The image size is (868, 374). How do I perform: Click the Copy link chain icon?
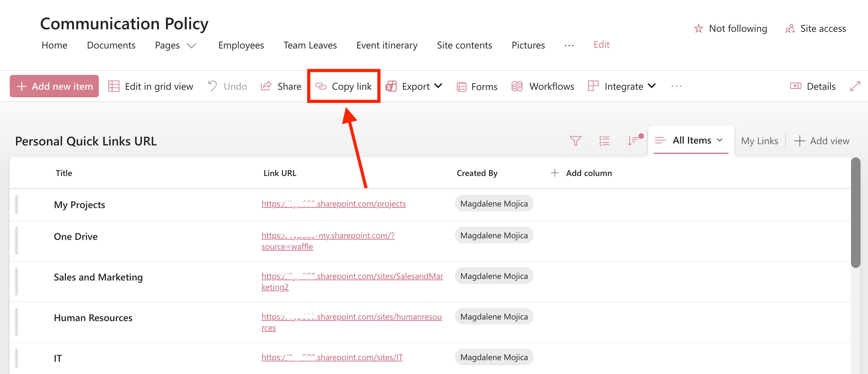click(x=321, y=86)
